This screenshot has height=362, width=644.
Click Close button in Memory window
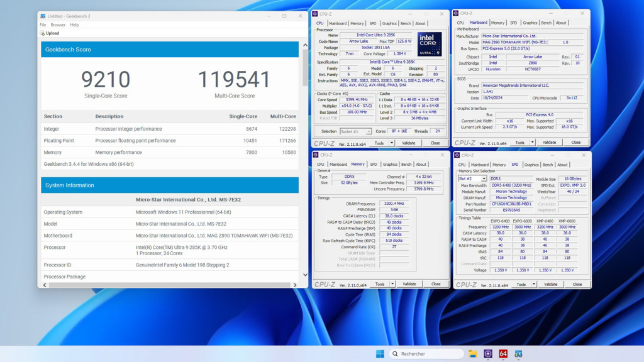click(x=436, y=284)
